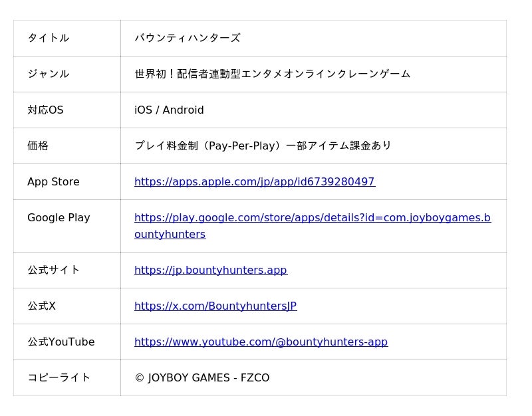Click the JOYBOY GAMES - FZCO copyright text

[201, 378]
